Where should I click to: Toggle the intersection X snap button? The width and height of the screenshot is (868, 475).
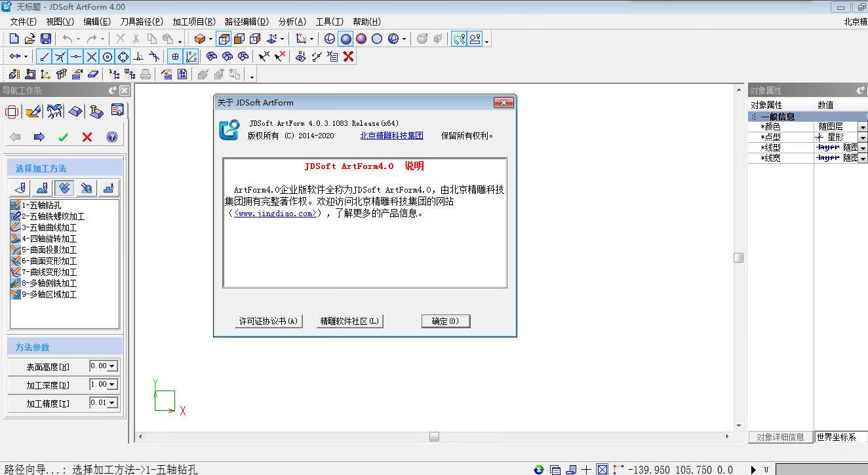tap(92, 56)
